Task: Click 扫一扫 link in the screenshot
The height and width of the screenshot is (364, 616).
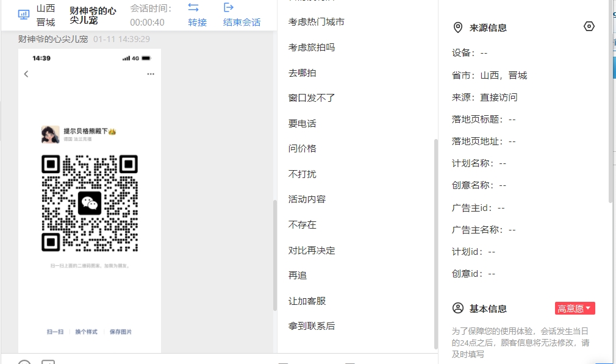Action: pos(55,332)
